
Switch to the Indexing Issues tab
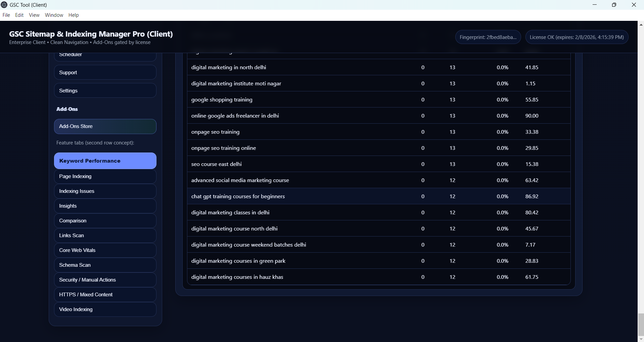pos(105,191)
